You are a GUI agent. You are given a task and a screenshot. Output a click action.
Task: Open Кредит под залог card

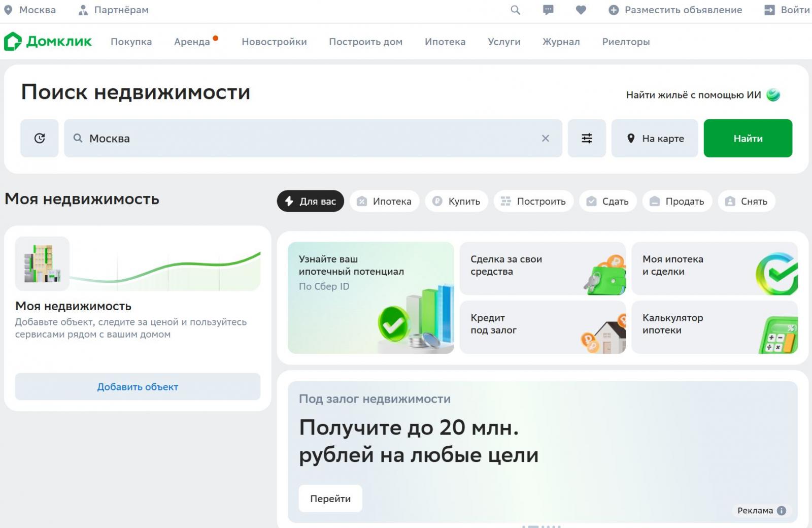(543, 327)
